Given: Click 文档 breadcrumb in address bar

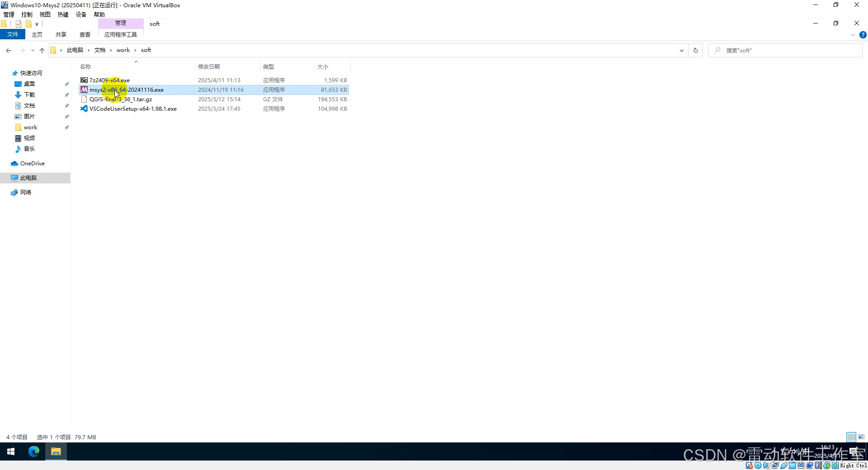Looking at the screenshot, I should pos(100,50).
